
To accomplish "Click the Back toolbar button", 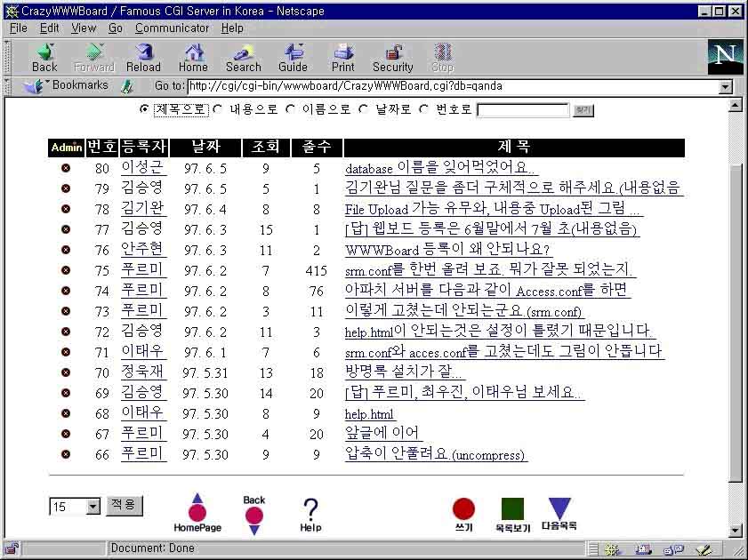I will point(44,58).
